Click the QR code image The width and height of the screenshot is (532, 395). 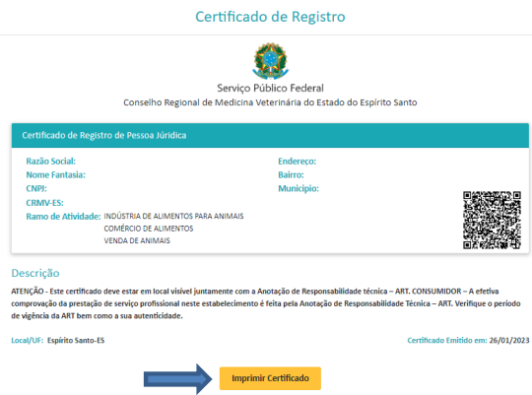click(x=492, y=220)
